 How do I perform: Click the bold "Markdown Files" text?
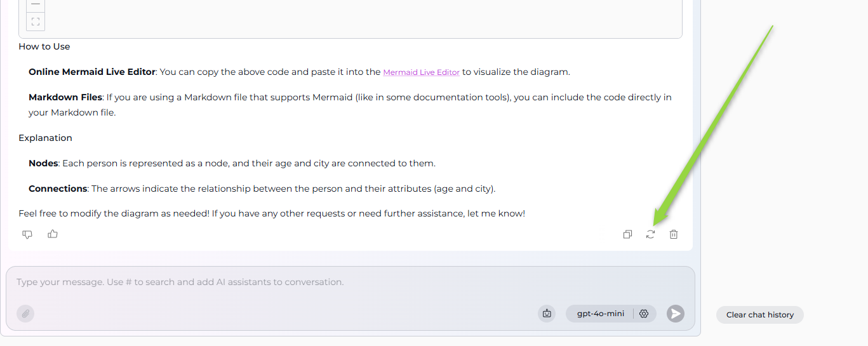(x=65, y=98)
